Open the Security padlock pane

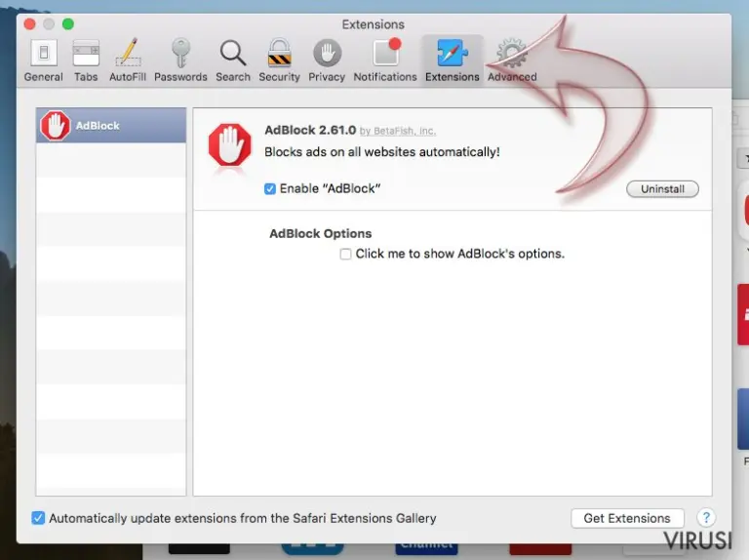coord(279,60)
